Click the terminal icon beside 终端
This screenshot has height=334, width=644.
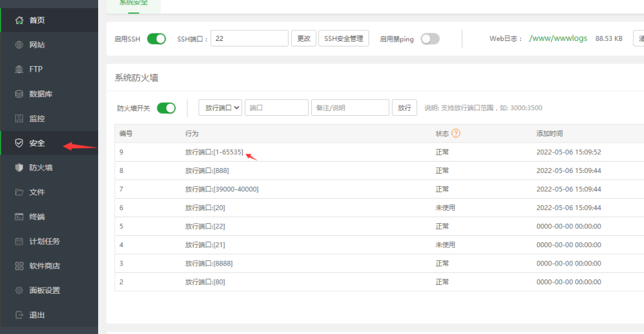point(19,217)
